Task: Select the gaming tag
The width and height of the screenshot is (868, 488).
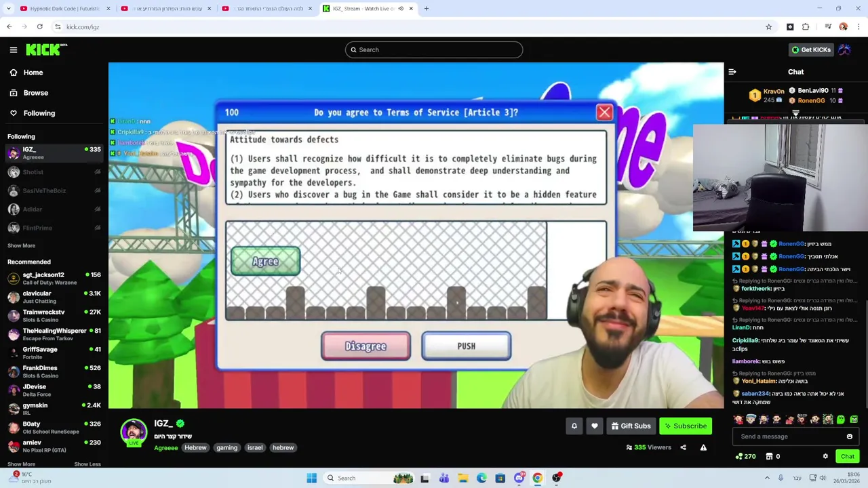Action: click(x=227, y=447)
